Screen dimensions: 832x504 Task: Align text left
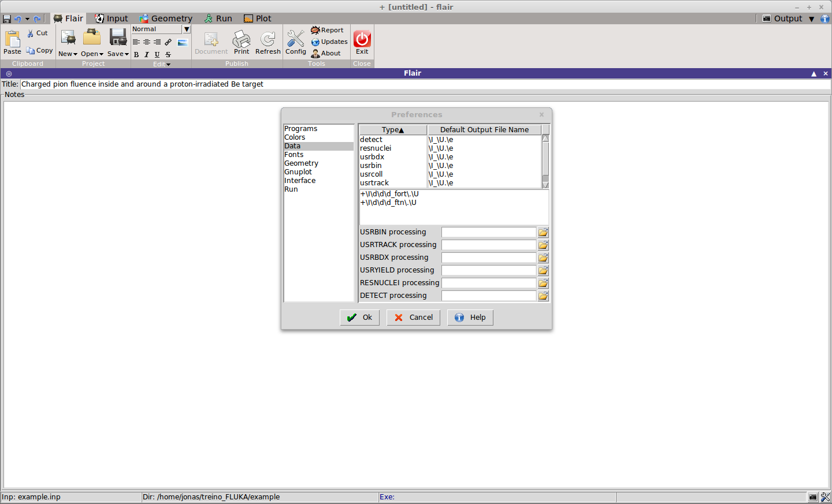(x=136, y=42)
